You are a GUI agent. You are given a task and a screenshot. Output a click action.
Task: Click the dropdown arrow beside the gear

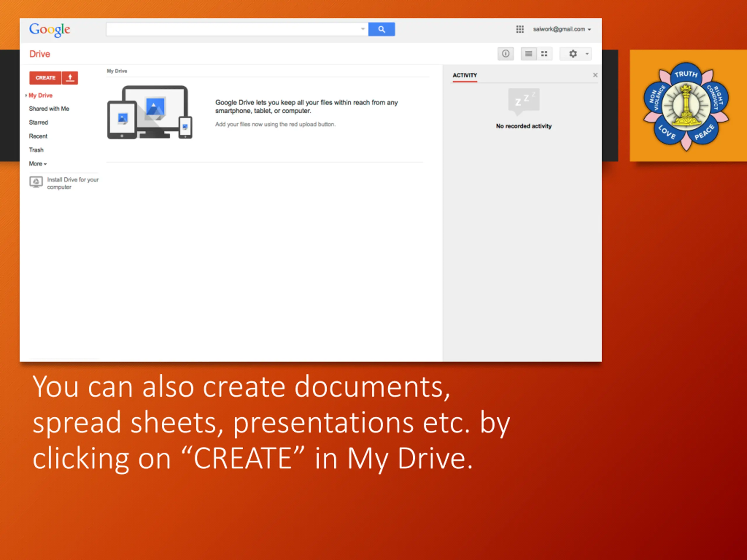click(x=587, y=54)
